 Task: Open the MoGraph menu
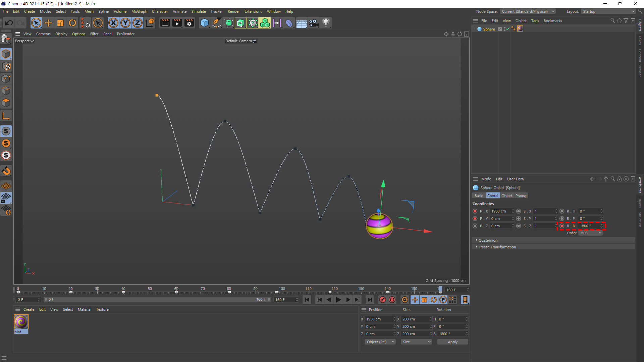139,11
